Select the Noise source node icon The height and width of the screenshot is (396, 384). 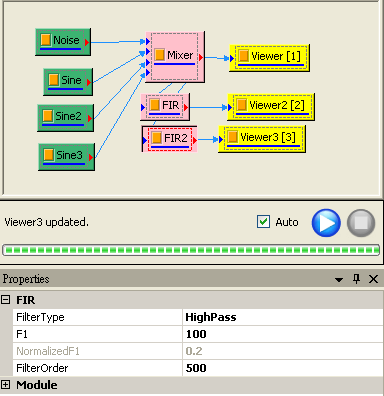(x=45, y=40)
